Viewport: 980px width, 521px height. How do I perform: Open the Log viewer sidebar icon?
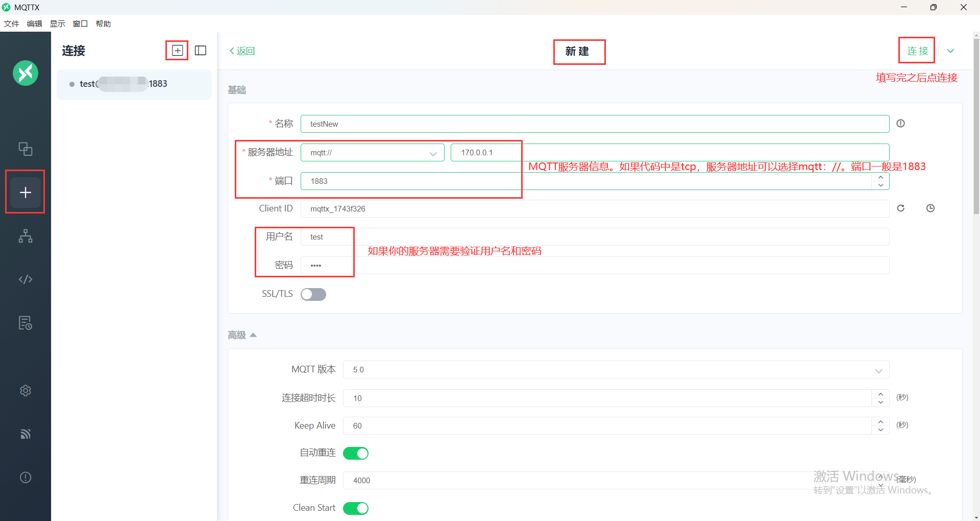click(26, 323)
